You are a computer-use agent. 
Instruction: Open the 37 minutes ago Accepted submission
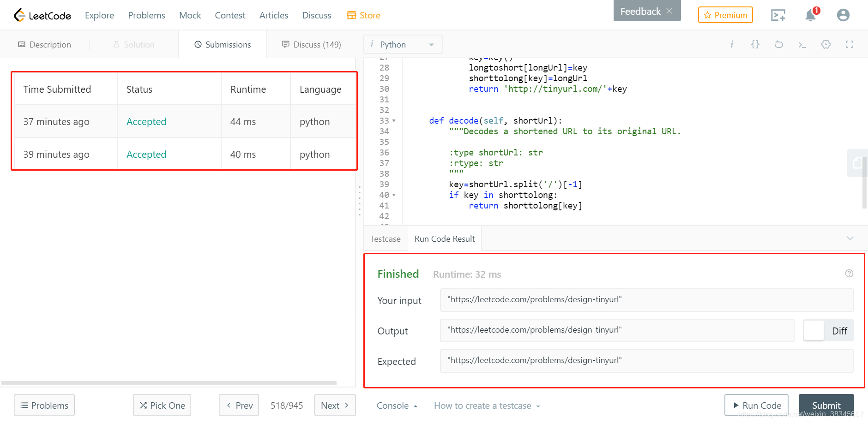point(146,121)
